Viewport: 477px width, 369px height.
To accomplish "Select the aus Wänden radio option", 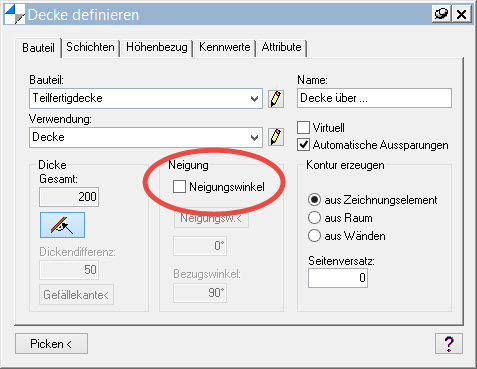I will pyautogui.click(x=314, y=236).
